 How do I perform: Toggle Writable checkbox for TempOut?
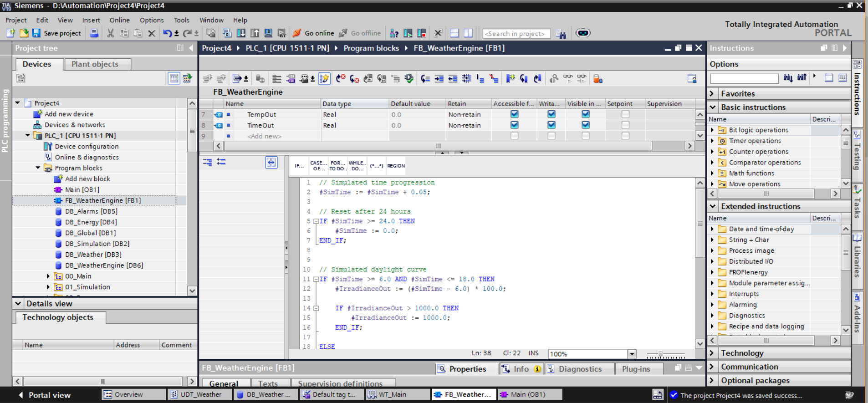(x=551, y=114)
